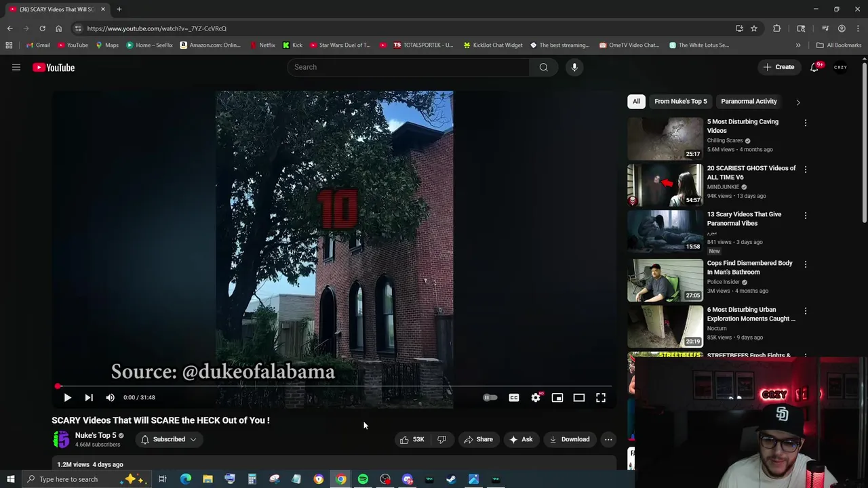Image resolution: width=868 pixels, height=488 pixels.
Task: Open the Kick bookmark
Action: coord(292,45)
